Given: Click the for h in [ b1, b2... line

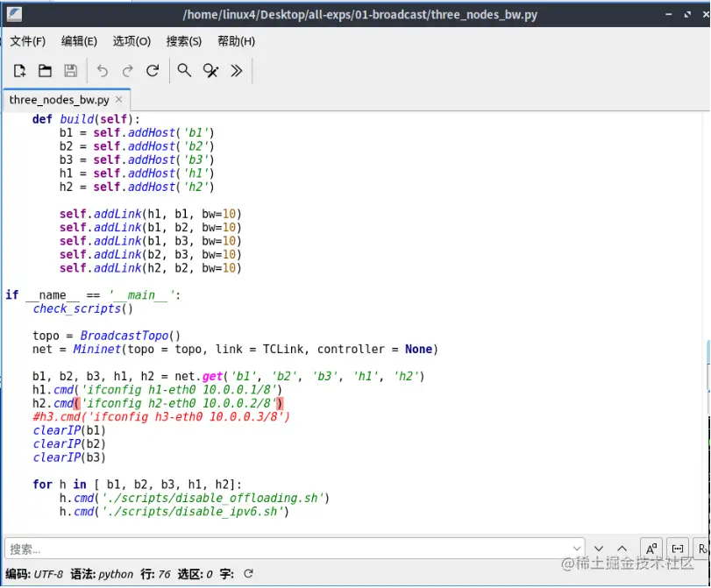Looking at the screenshot, I should [x=137, y=485].
